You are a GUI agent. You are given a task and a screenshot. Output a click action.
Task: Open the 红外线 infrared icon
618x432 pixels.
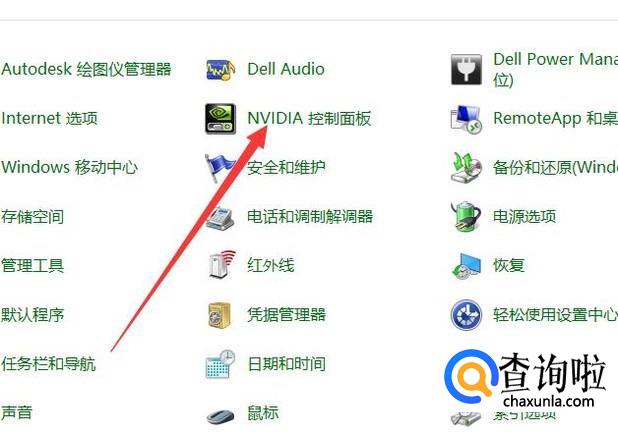click(x=222, y=265)
